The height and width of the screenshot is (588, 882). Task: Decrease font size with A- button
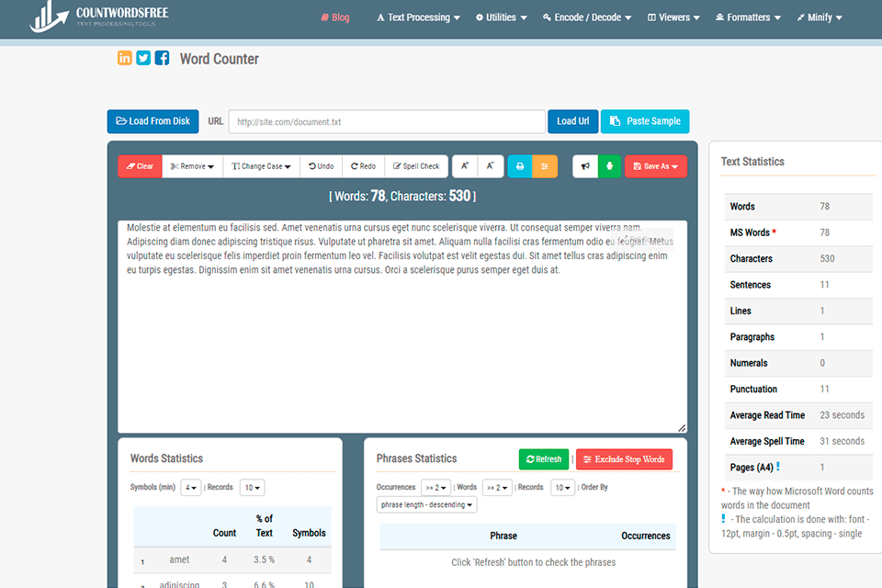pos(491,166)
